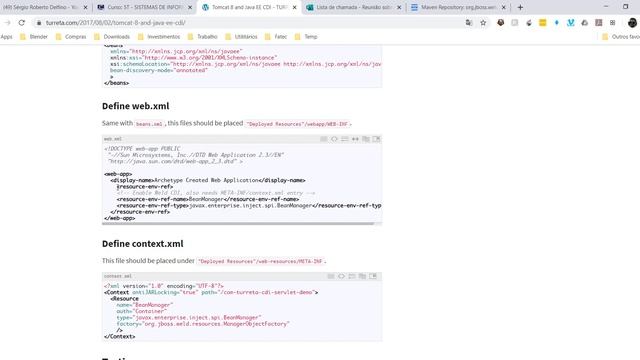The width and height of the screenshot is (640, 360).
Task: Toggle plain code view in context.xml block
Action: pos(341,276)
